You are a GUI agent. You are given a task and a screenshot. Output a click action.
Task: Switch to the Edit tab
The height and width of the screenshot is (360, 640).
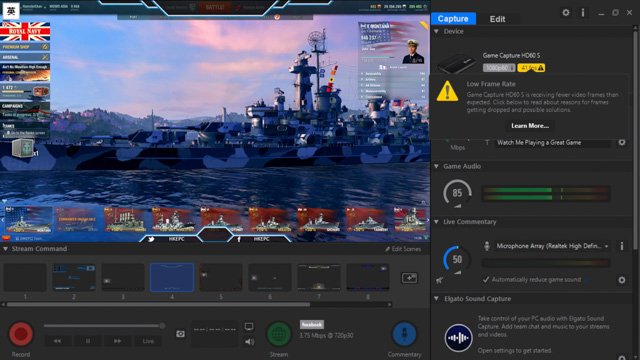click(497, 19)
